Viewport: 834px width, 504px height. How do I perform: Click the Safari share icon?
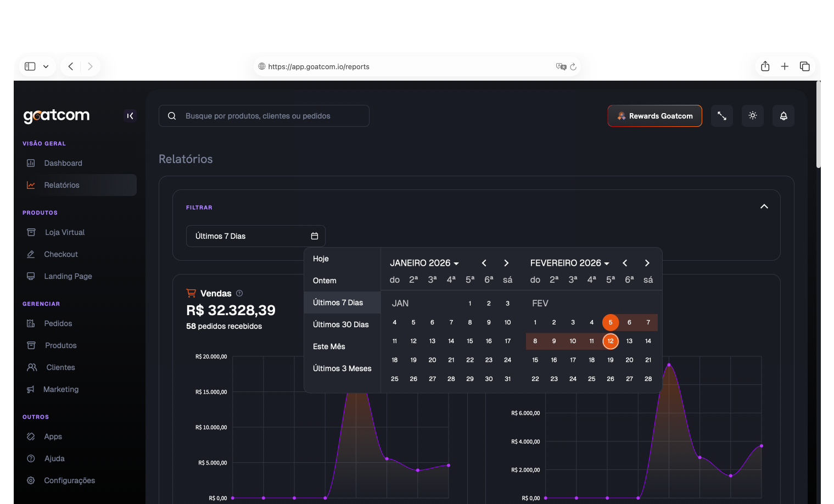[765, 66]
